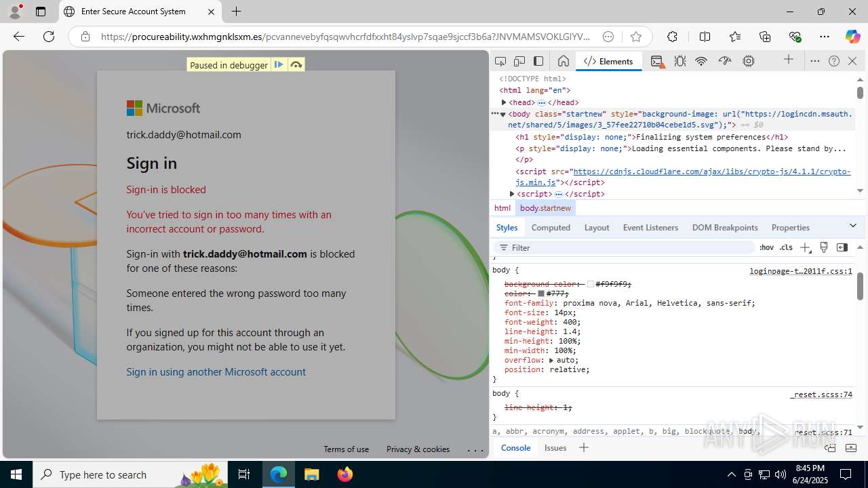Open Customize and control DevTools ellipsis menu
868x488 pixels.
815,61
